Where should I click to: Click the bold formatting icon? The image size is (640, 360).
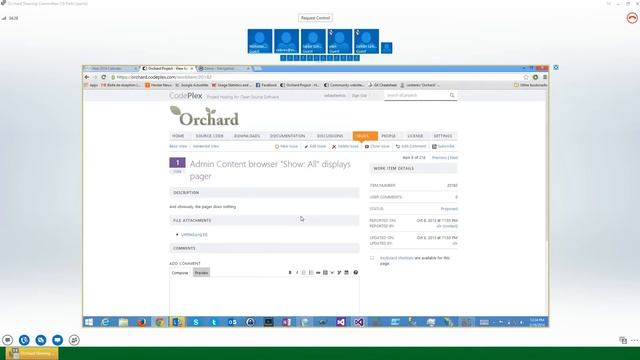point(290,273)
